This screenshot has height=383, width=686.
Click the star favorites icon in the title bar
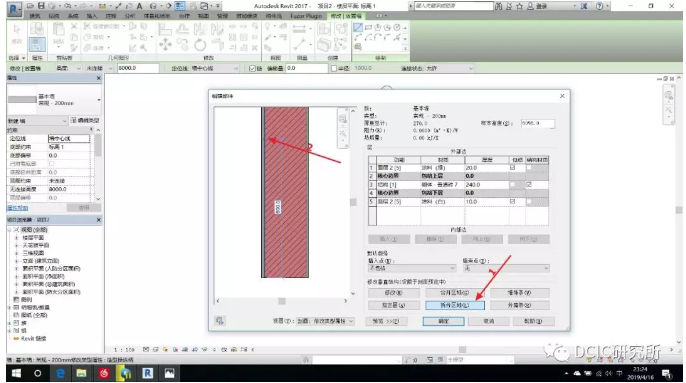click(520, 6)
